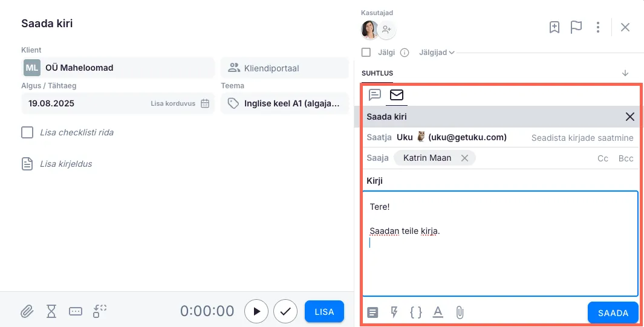Screen dimensions: 644x327
Task: Open Seadista kirjade saatmine link
Action: click(582, 138)
